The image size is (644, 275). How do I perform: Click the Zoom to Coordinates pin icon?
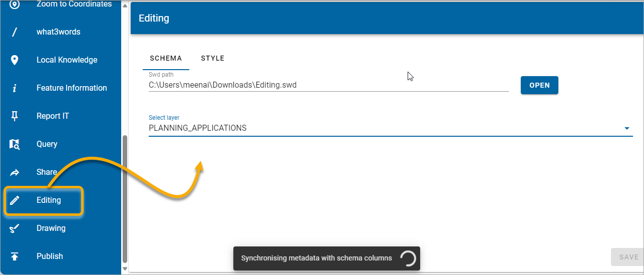15,4
